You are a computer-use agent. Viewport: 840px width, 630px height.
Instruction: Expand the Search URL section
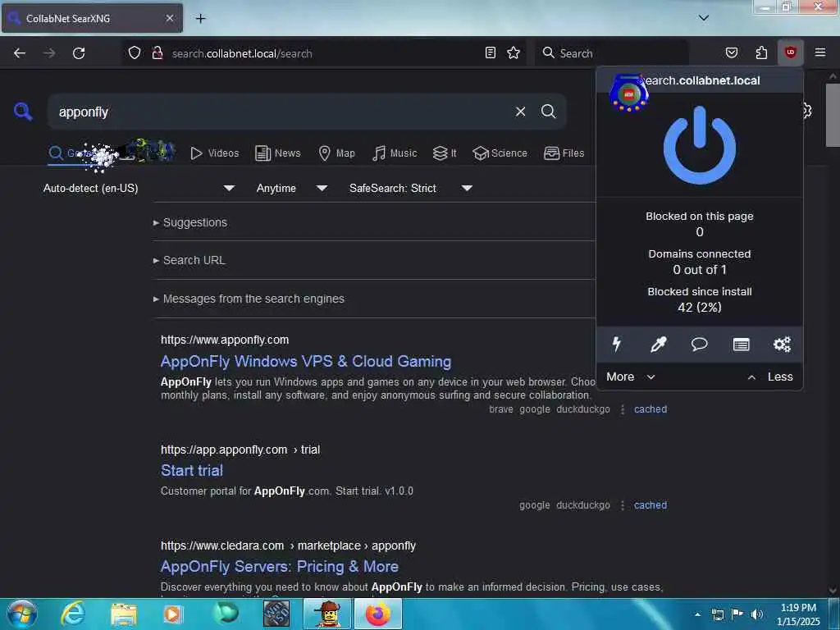[189, 260]
